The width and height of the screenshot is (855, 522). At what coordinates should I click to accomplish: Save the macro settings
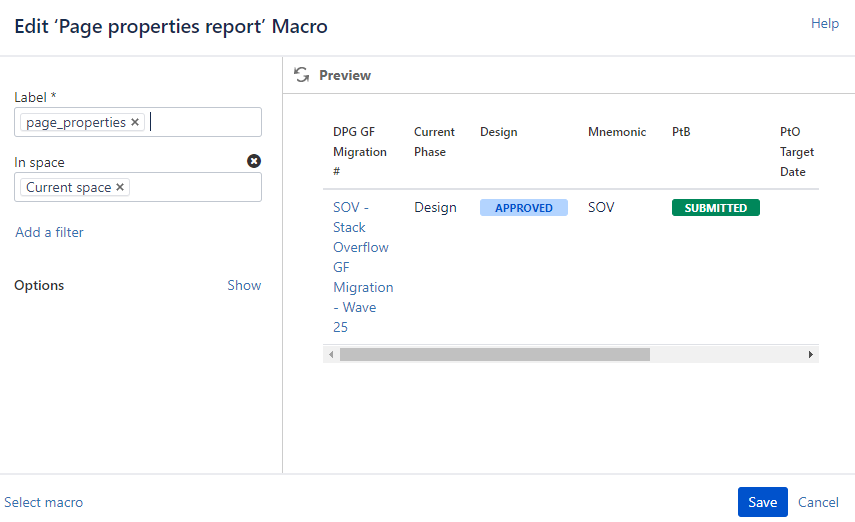[762, 502]
